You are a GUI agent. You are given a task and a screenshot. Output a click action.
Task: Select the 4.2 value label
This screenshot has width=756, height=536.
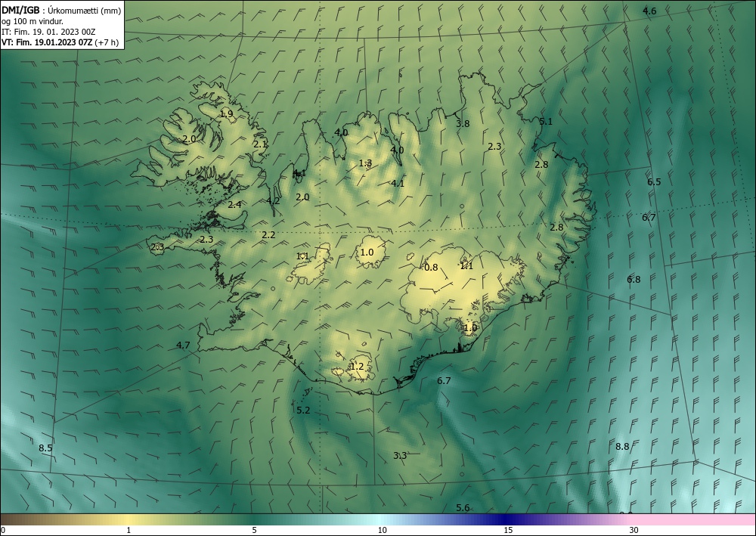pos(273,201)
